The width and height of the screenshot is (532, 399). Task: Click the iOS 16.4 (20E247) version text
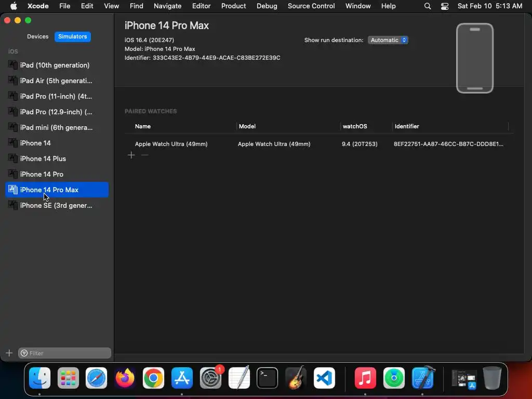tap(149, 40)
